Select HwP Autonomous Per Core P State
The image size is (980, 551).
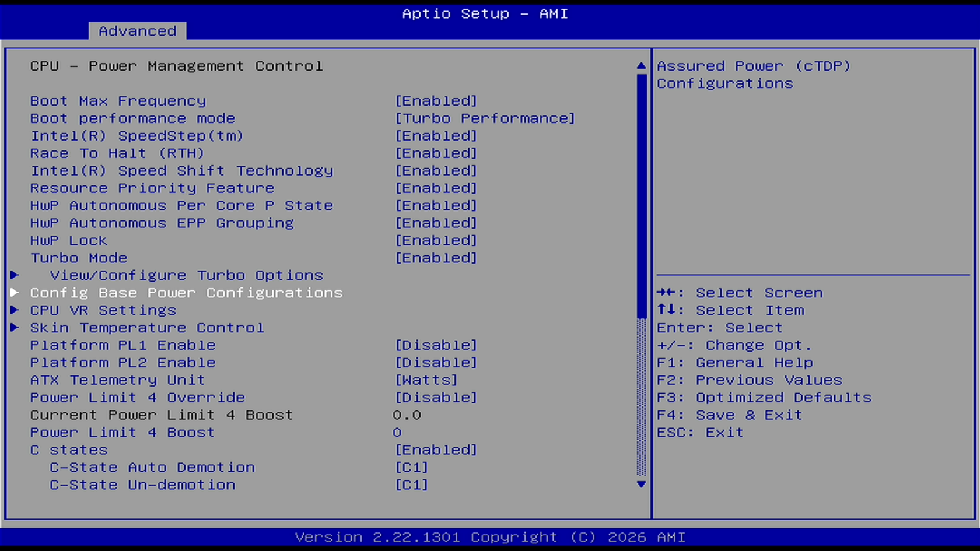[x=181, y=206]
